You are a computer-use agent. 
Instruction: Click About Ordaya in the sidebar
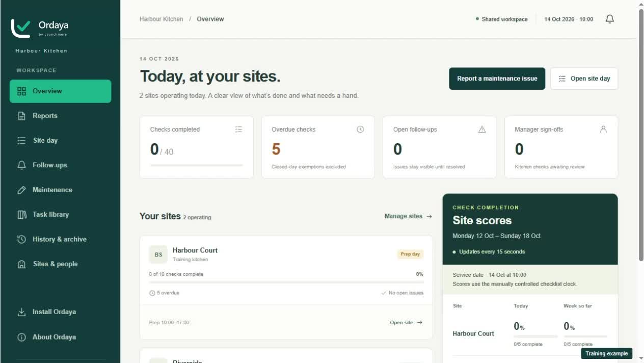tap(60, 337)
